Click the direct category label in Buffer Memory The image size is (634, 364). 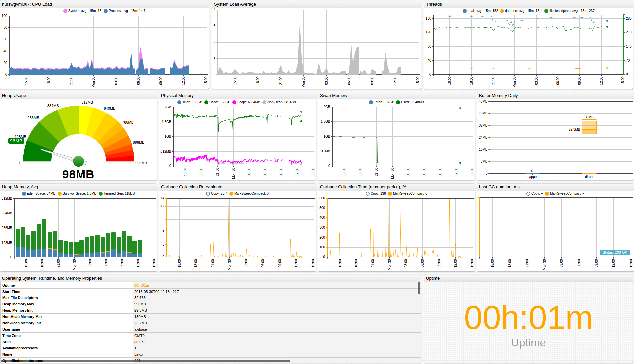coord(589,177)
